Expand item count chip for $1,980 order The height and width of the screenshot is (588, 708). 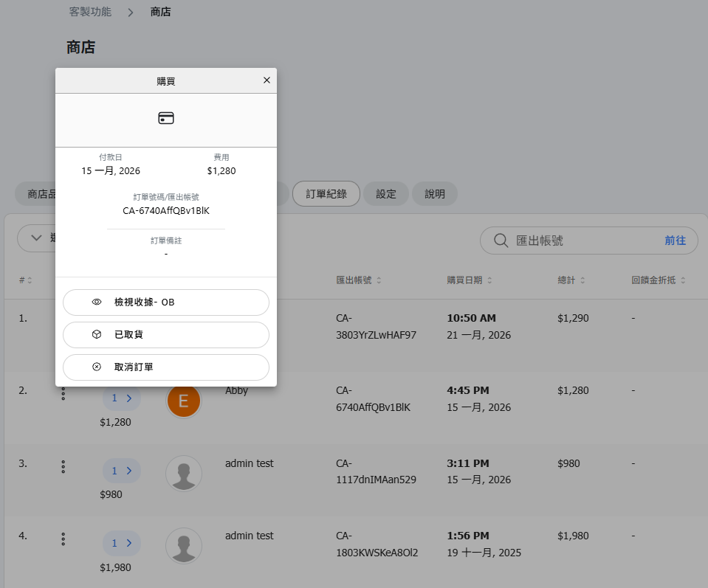point(121,543)
